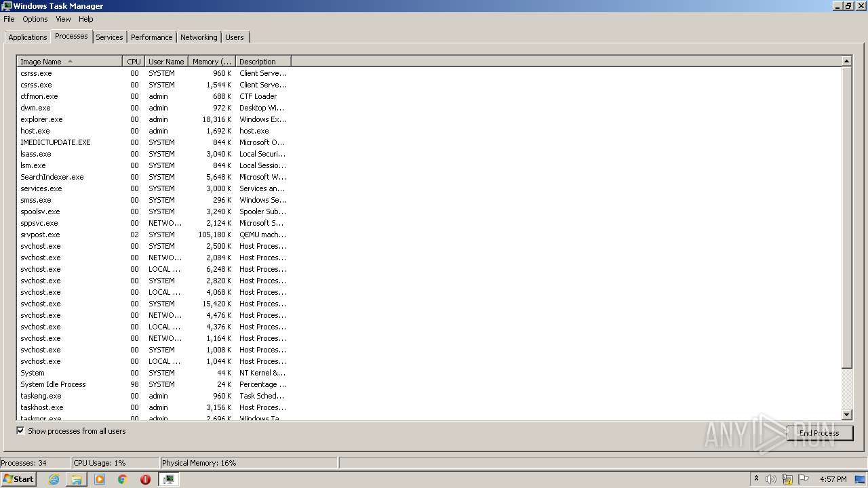Open the Opera browser taskbar icon
868x488 pixels.
(x=145, y=479)
